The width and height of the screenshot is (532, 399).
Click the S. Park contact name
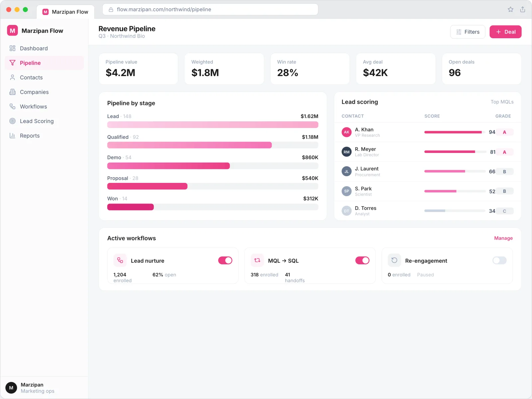[363, 189]
